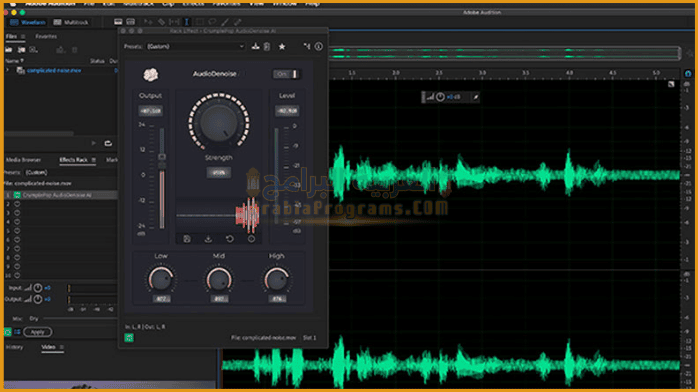The image size is (698, 392).
Task: Open the Favorites tab
Action: [46, 36]
